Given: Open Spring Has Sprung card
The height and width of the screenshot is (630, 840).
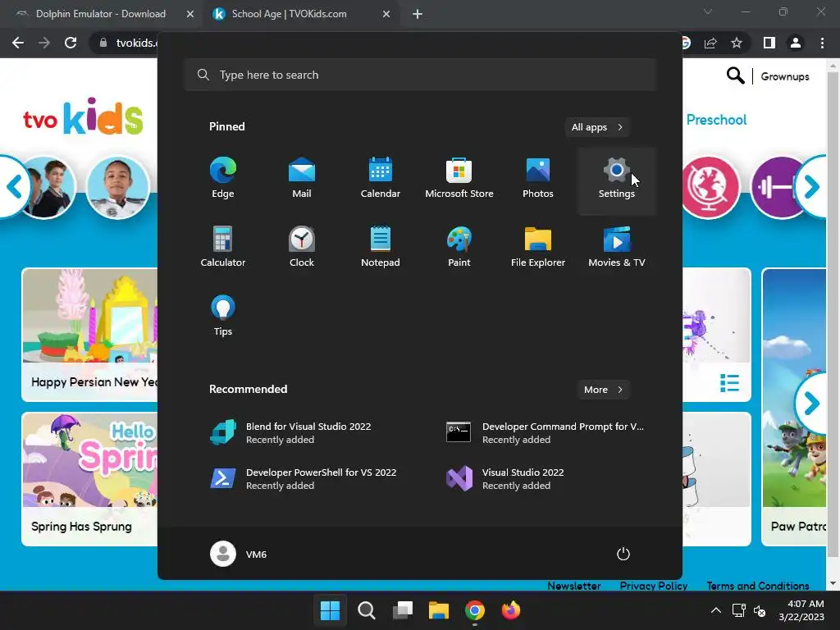Looking at the screenshot, I should (90, 479).
